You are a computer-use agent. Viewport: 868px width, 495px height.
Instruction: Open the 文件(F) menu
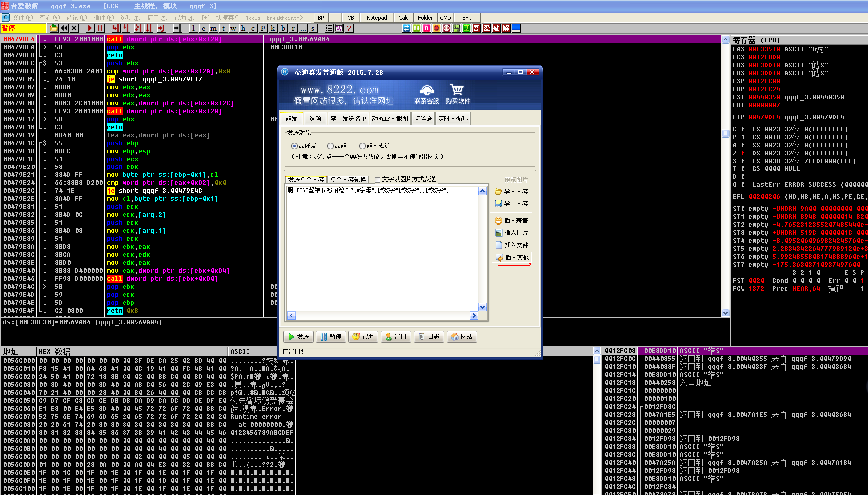click(22, 18)
